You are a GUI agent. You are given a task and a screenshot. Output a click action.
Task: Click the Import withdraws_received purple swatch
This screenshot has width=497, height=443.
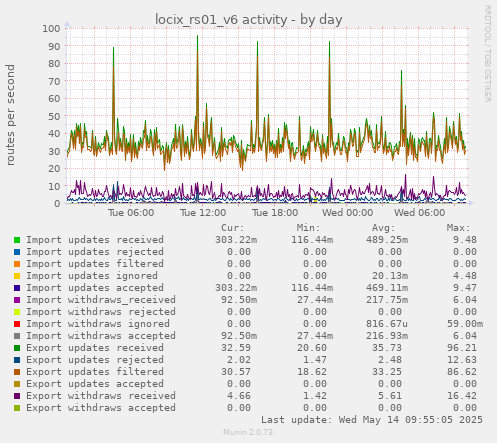tap(17, 300)
